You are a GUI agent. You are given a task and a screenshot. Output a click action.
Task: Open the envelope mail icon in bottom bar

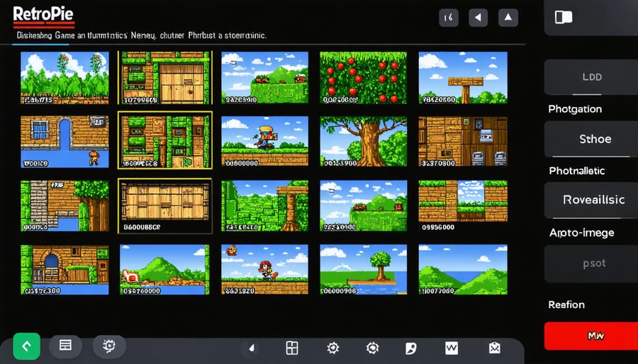494,348
